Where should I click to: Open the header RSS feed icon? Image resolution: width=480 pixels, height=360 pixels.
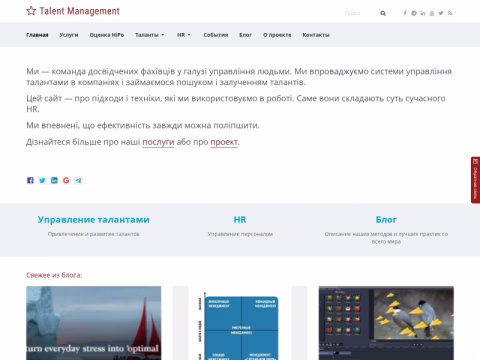(x=450, y=13)
